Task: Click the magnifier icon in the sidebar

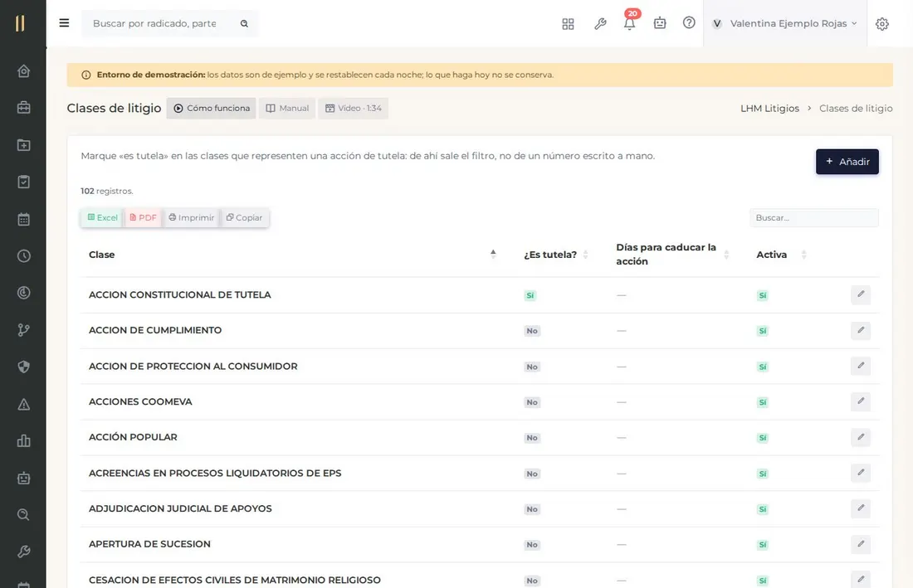Action: [23, 515]
